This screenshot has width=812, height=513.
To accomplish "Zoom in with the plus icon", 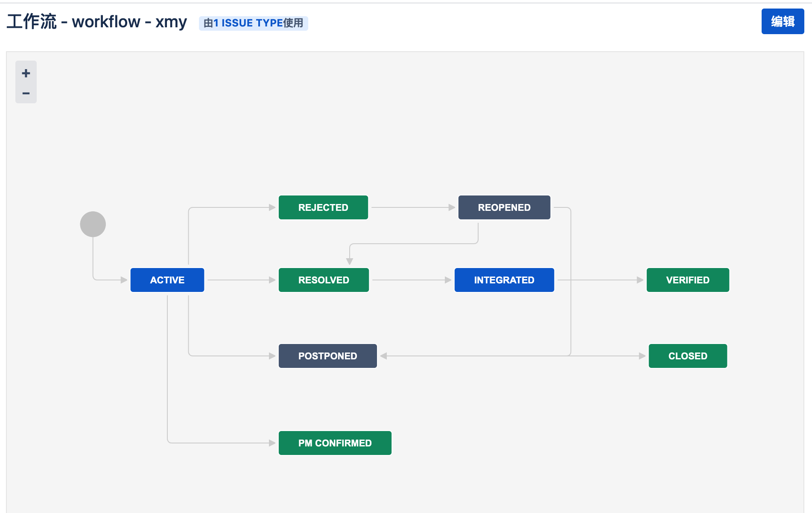I will coord(26,73).
